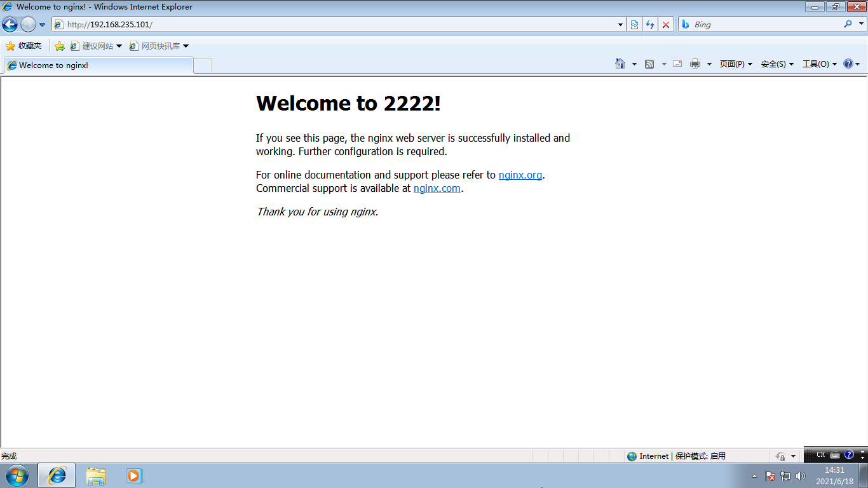This screenshot has height=488, width=868.
Task: Click the IE page favicon in address bar
Action: 59,25
